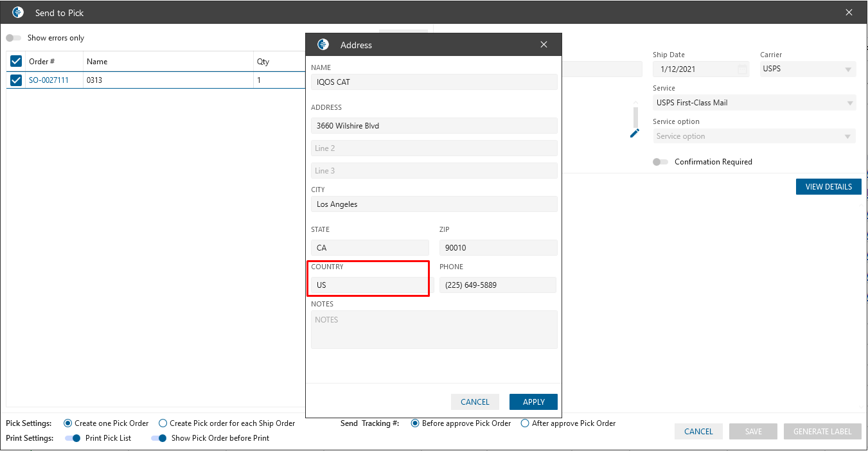868x451 pixels.
Task: Expand the Carrier dropdown
Action: (848, 69)
